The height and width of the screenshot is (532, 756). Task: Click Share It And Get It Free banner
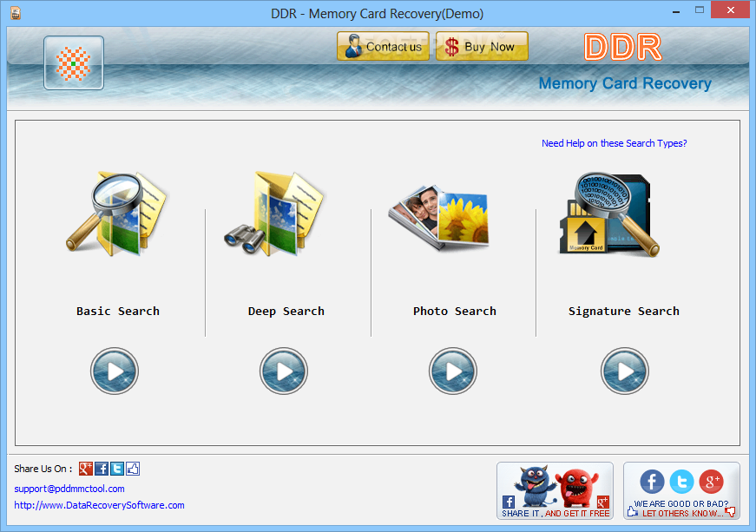coord(555,490)
